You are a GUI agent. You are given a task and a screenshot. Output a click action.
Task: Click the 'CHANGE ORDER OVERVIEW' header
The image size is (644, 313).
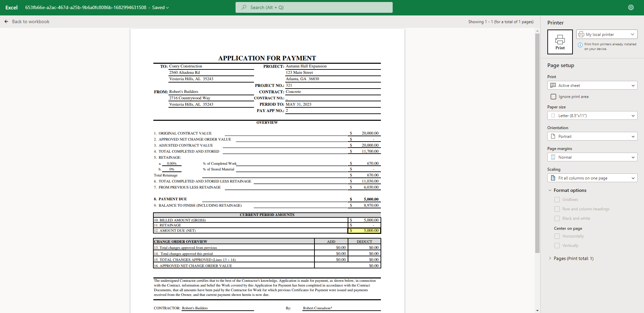pyautogui.click(x=181, y=242)
